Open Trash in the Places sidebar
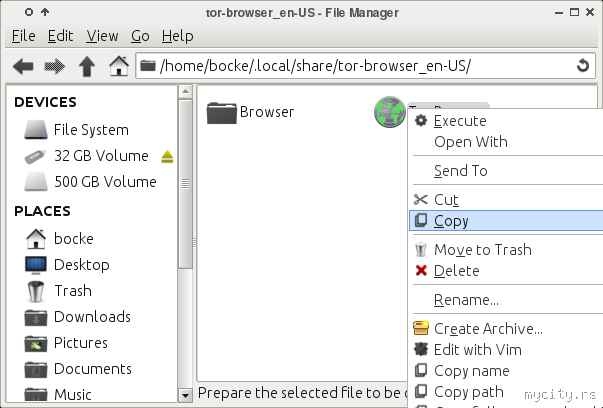Viewport: 603px width, 408px height. click(x=72, y=291)
